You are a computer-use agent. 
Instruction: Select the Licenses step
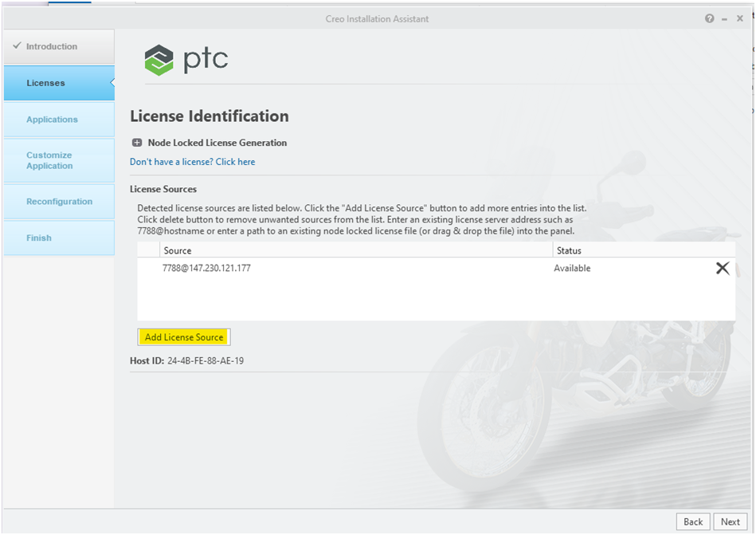tap(59, 83)
